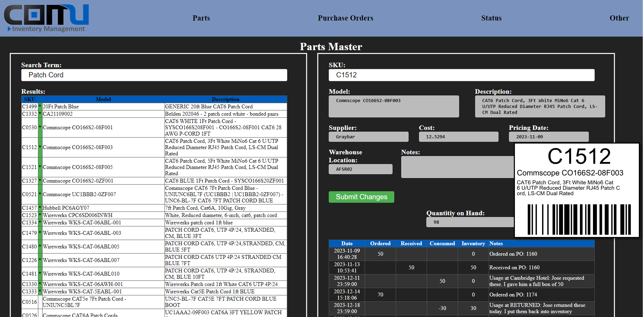Click the Pricing Date field
Screen dimensions: 644x317
pos(549,137)
